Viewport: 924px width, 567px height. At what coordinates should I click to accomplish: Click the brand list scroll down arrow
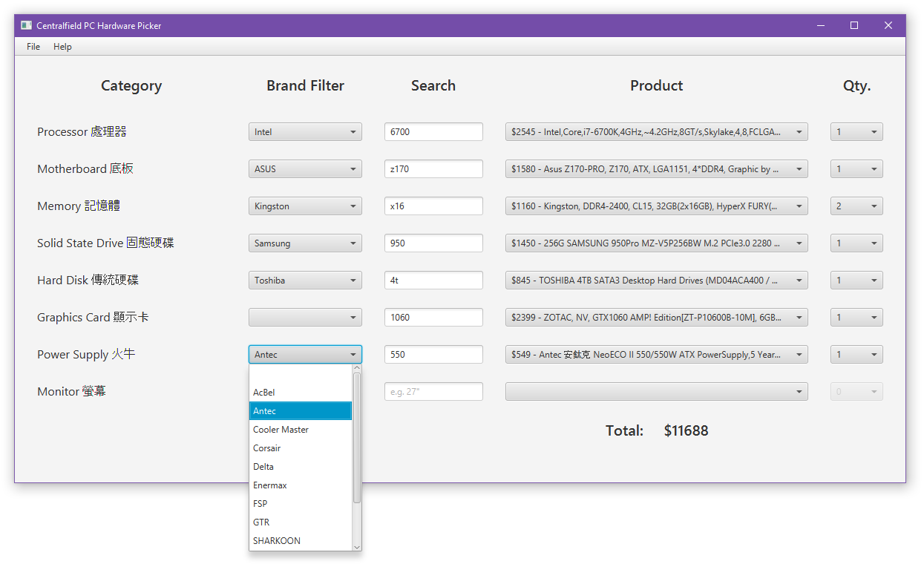(357, 547)
